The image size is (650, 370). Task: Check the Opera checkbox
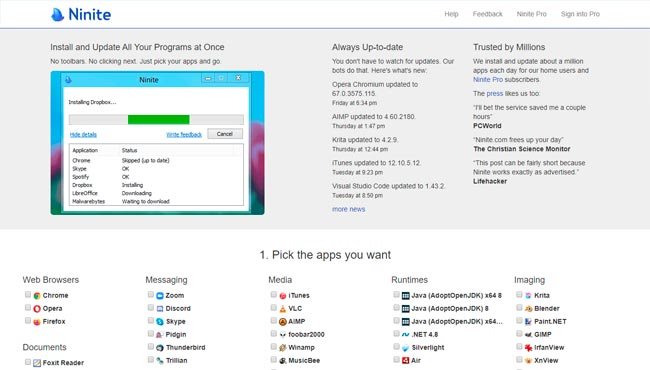pyautogui.click(x=28, y=307)
